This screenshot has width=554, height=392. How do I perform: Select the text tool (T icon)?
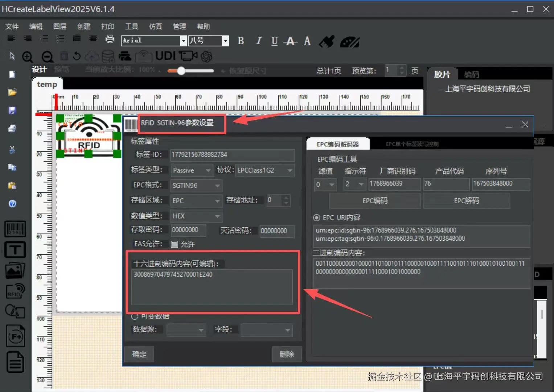point(15,250)
